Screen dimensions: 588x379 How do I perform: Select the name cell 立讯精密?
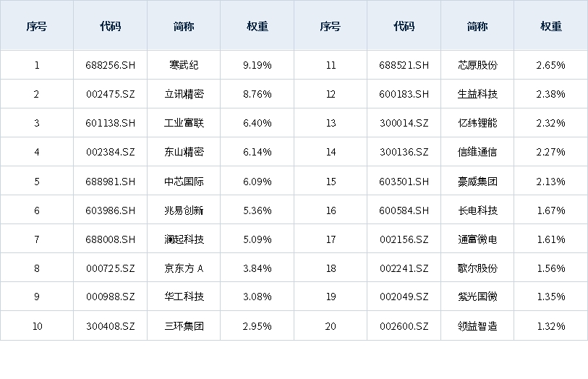point(184,94)
